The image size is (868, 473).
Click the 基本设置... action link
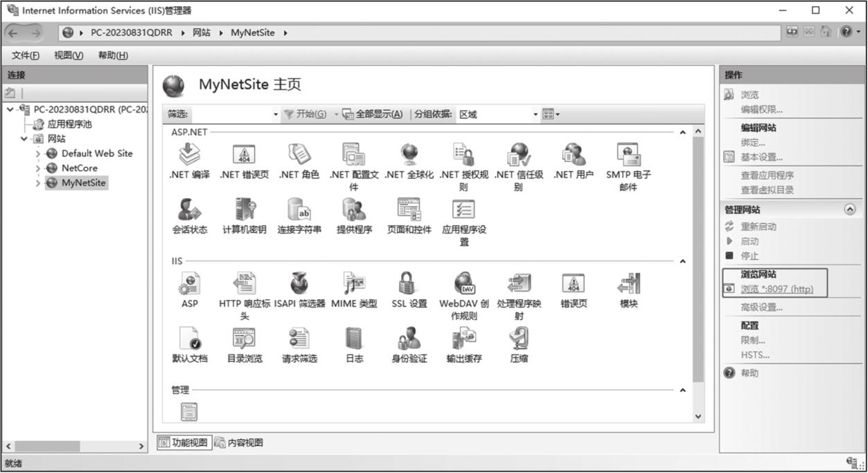pos(761,157)
